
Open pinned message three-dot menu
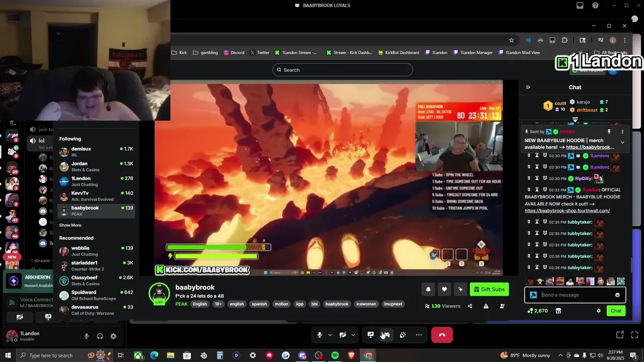622,132
